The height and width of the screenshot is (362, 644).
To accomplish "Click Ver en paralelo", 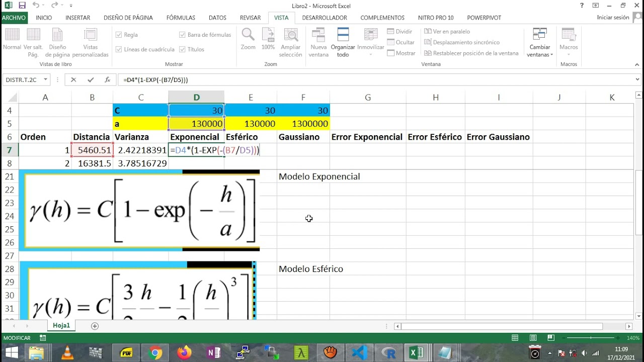I will tap(447, 32).
